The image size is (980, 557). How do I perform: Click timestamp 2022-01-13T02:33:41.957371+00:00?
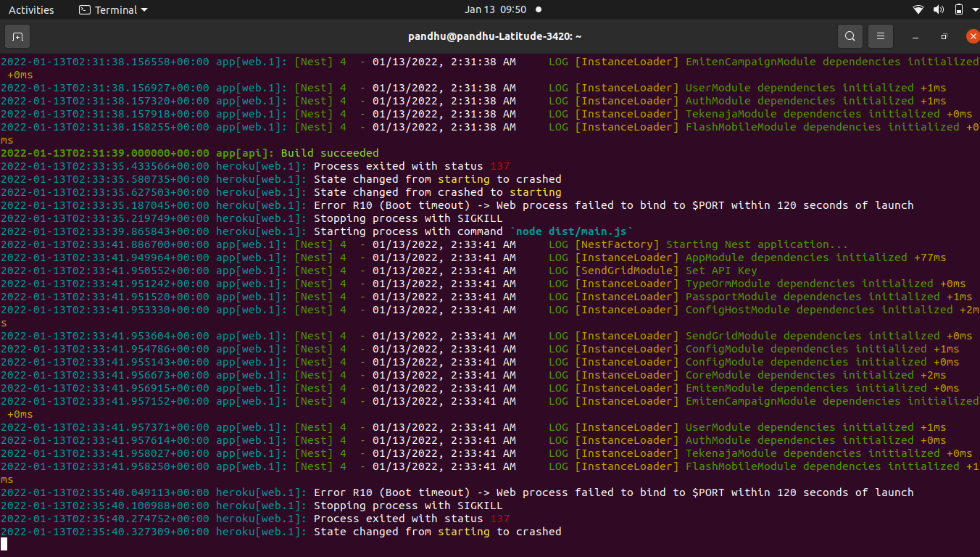coord(105,427)
